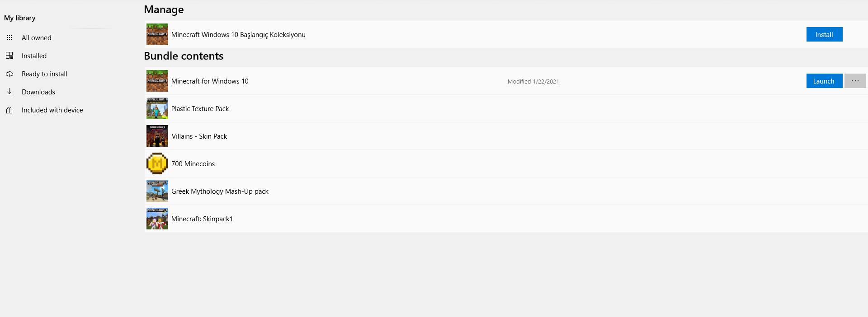The height and width of the screenshot is (317, 868).
Task: Click Minecraft Skinpack1 thumbnail
Action: [x=157, y=219]
